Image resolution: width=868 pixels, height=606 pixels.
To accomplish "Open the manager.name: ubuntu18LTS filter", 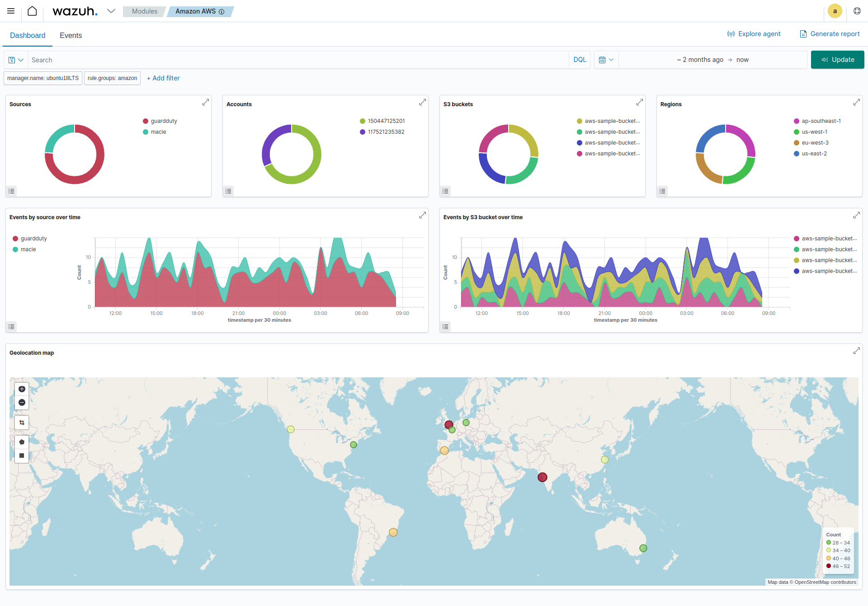I will [x=43, y=78].
